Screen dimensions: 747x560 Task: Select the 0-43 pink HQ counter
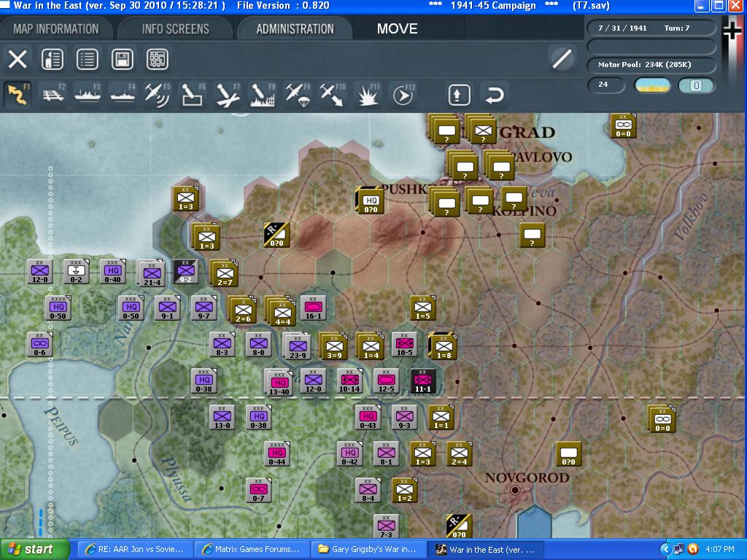[368, 418]
